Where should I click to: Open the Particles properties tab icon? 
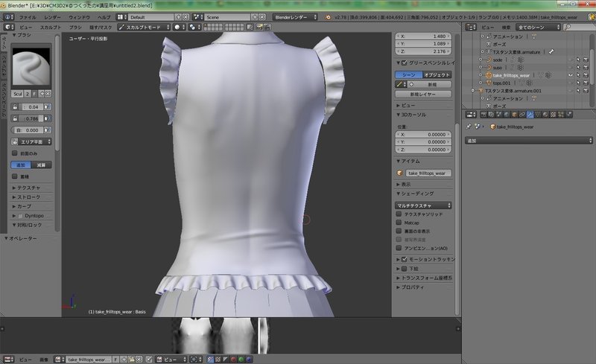click(x=561, y=115)
